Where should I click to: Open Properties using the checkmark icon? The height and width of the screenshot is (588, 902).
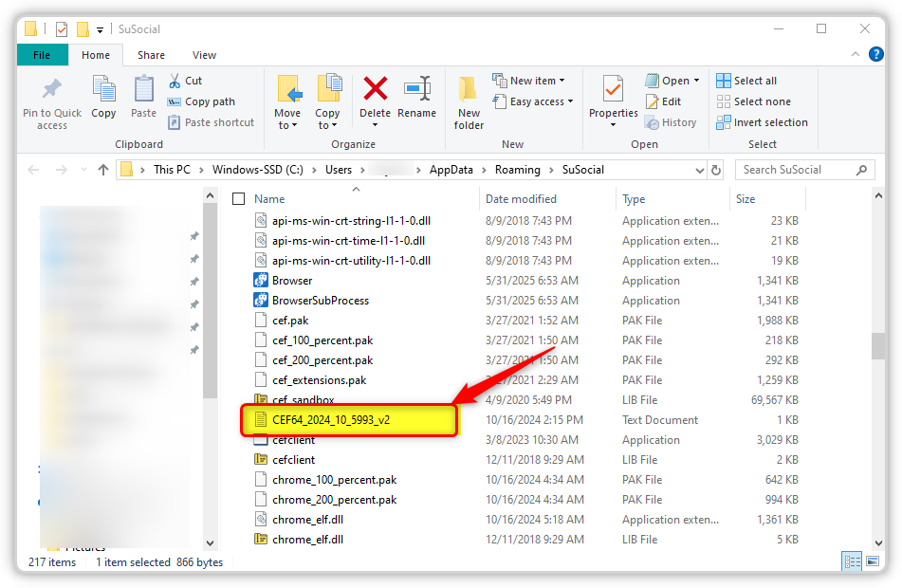[x=613, y=90]
